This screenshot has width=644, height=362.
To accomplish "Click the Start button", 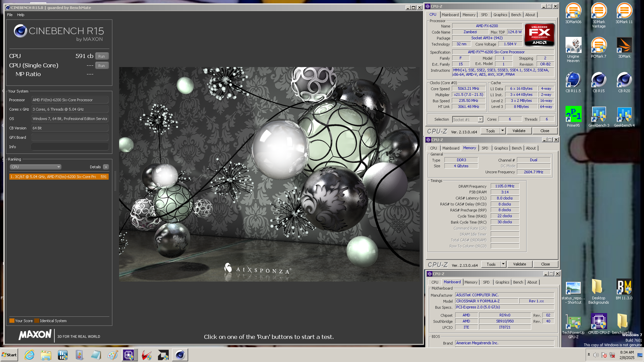I will click(9, 355).
